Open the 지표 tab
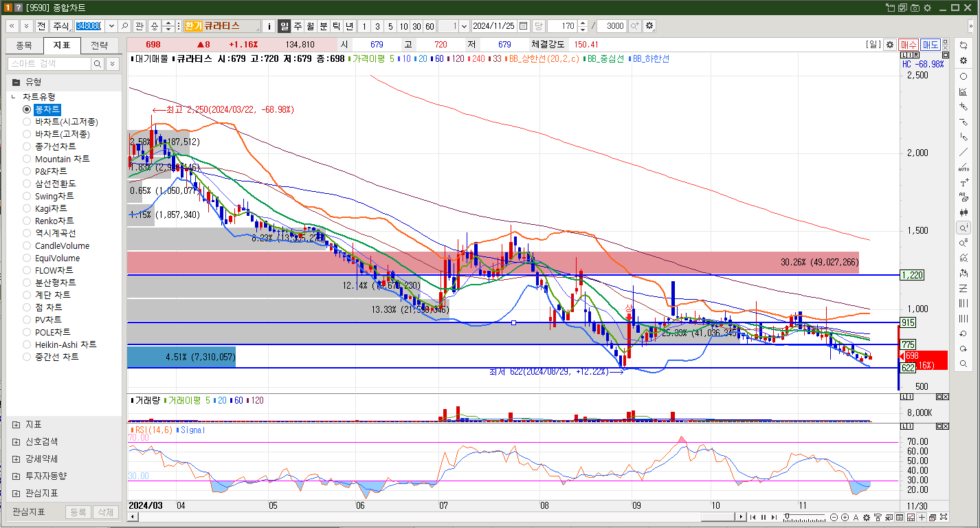Screen dimensions: 980x528 [x=62, y=45]
